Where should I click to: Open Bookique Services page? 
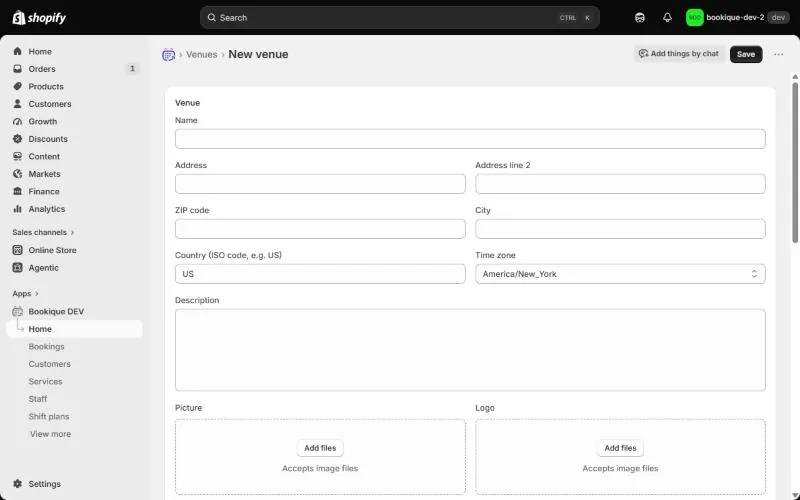click(45, 382)
